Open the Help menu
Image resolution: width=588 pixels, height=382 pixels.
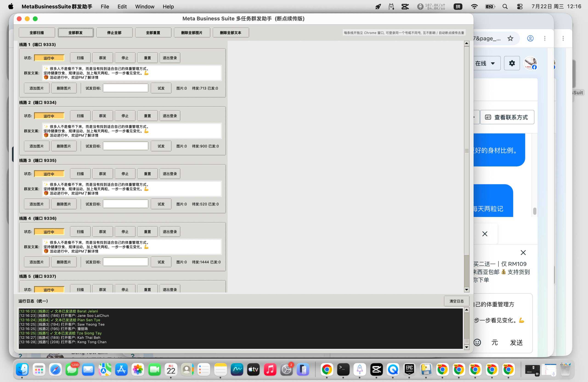pyautogui.click(x=168, y=6)
